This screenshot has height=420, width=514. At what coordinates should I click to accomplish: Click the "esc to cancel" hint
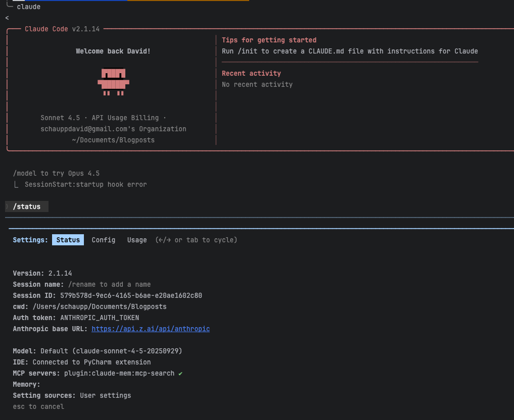pos(38,406)
